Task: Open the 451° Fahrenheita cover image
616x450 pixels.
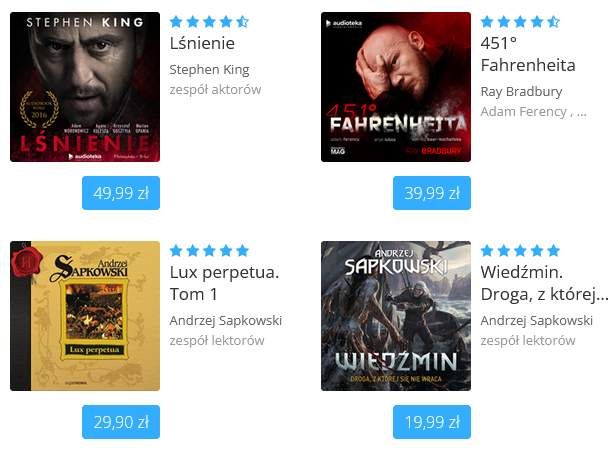Action: [396, 87]
